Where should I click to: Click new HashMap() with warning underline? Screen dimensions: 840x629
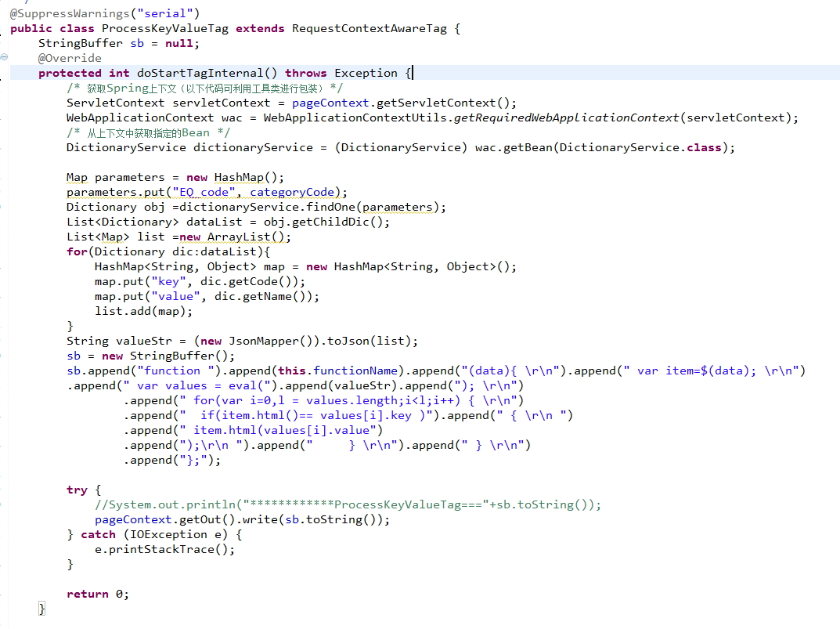point(232,178)
